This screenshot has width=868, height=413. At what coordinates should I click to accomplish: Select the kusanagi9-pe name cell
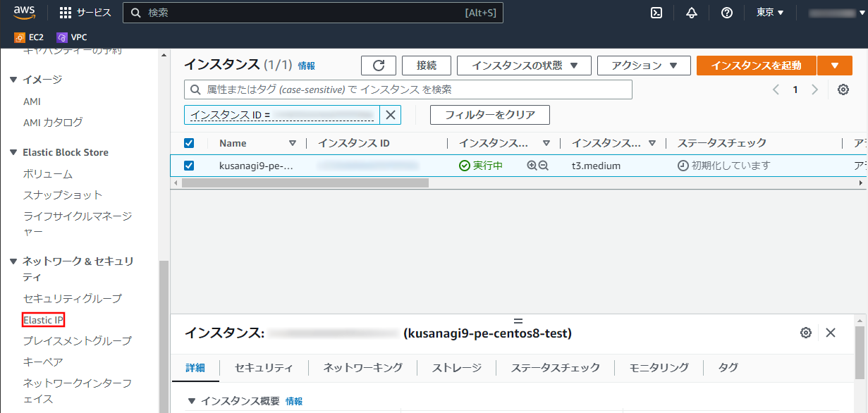(x=256, y=166)
